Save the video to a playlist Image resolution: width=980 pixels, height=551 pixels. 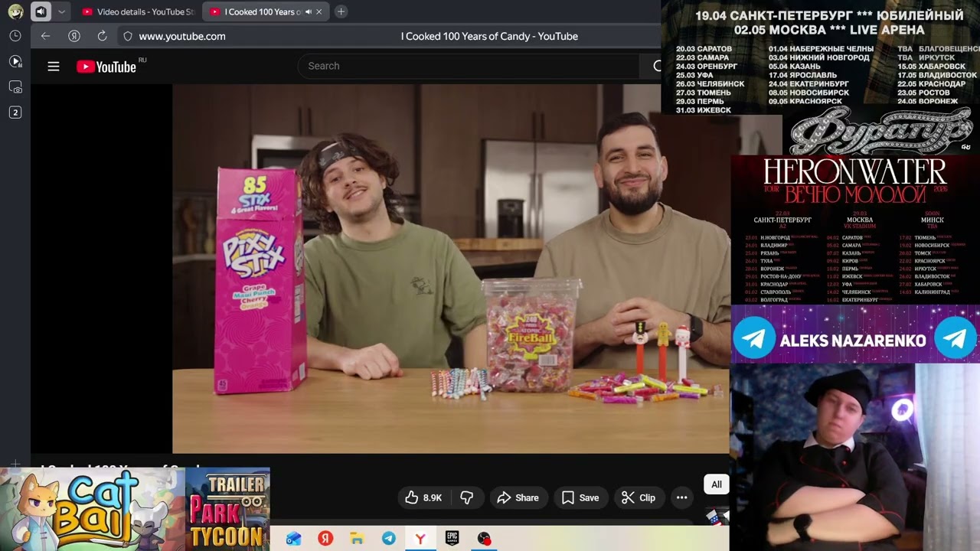tap(580, 497)
